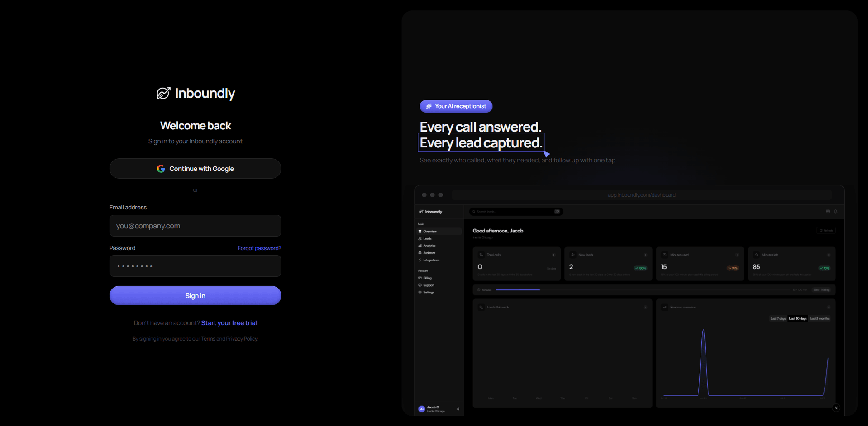Open the Forgot password link

(259, 248)
